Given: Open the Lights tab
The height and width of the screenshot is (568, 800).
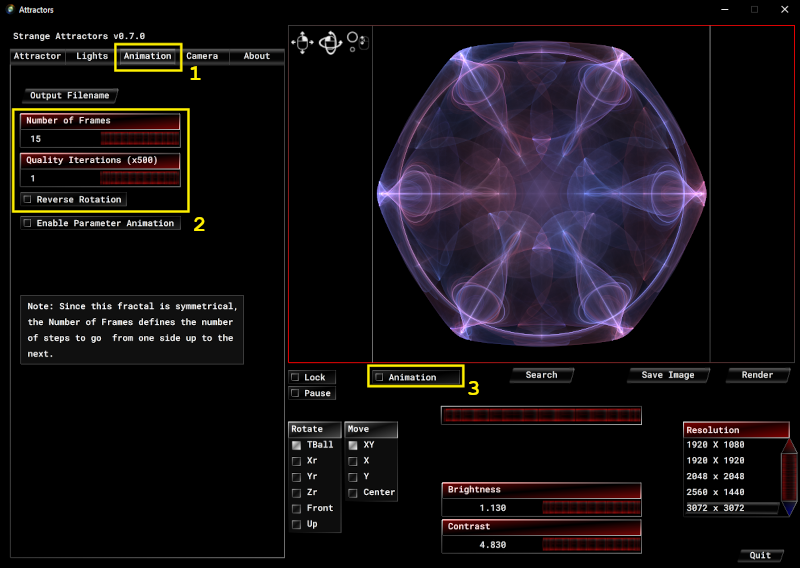Looking at the screenshot, I should (92, 56).
